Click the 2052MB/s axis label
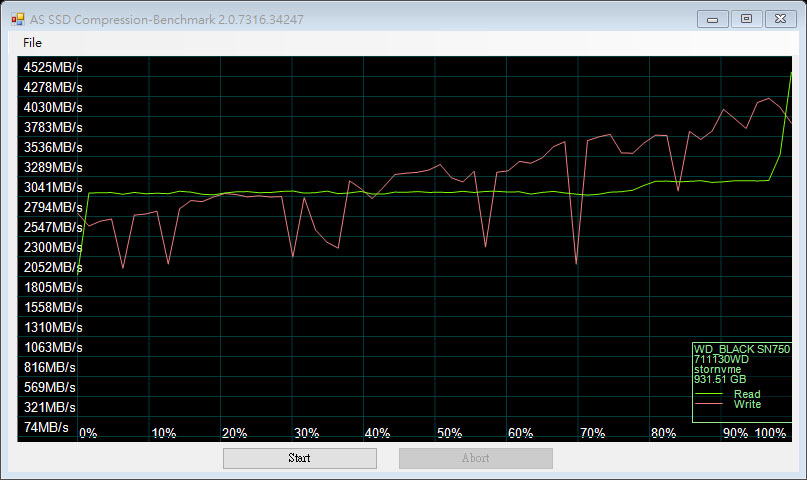Viewport: 807px width, 480px height. click(53, 268)
